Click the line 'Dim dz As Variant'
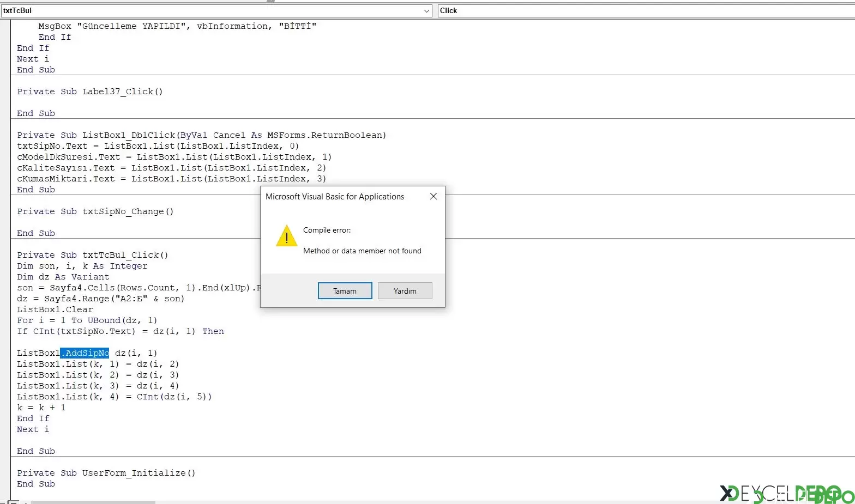Viewport: 855px width, 504px height. point(63,277)
